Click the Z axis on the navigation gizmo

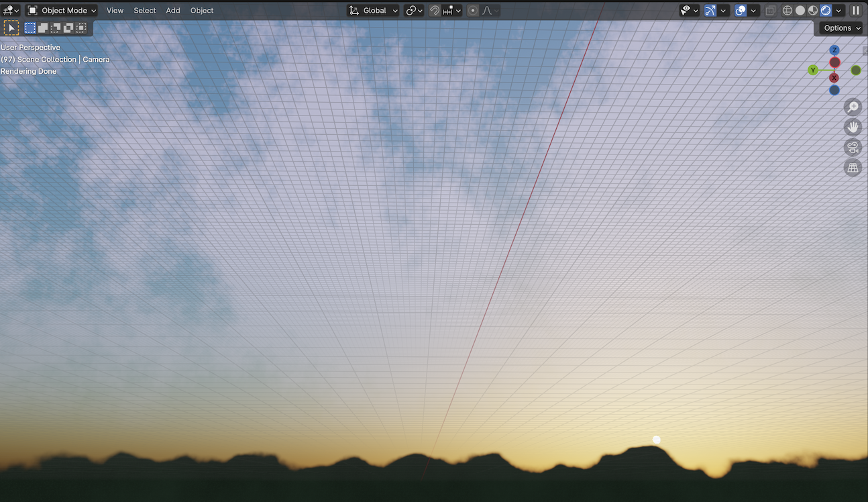834,50
